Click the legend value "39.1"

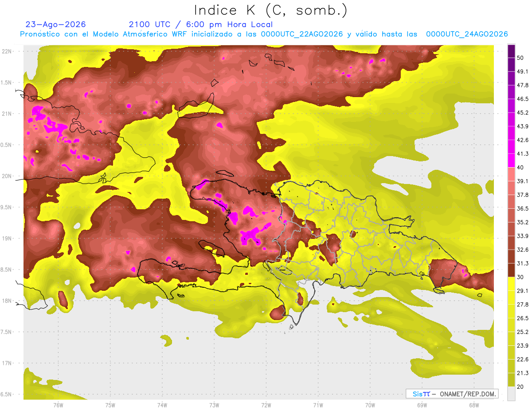(x=522, y=181)
